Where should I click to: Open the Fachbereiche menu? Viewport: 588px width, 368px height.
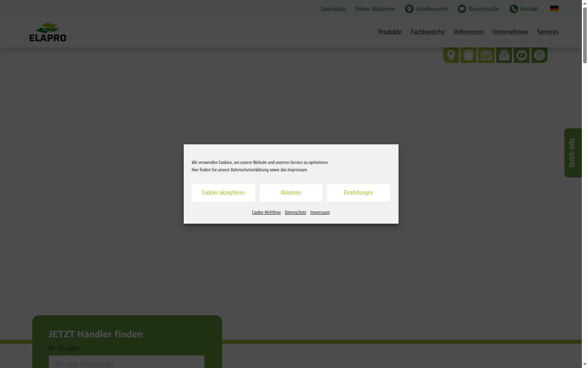[428, 32]
